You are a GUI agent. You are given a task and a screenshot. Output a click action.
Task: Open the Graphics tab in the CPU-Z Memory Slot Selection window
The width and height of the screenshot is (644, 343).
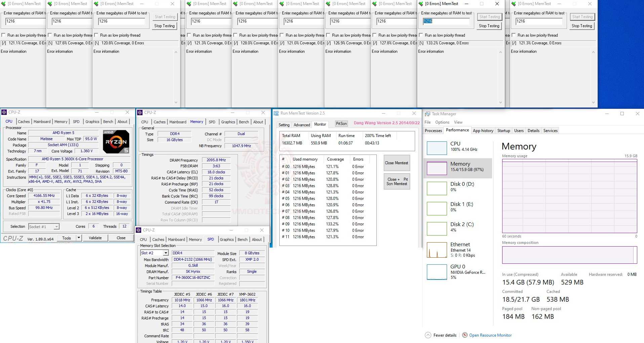[227, 240]
